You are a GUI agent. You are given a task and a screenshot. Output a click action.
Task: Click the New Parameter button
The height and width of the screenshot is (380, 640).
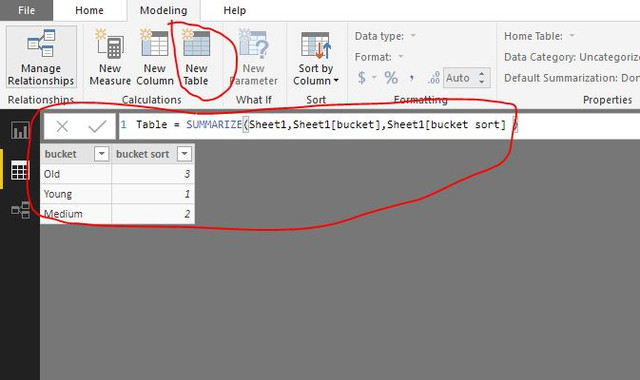coord(253,57)
